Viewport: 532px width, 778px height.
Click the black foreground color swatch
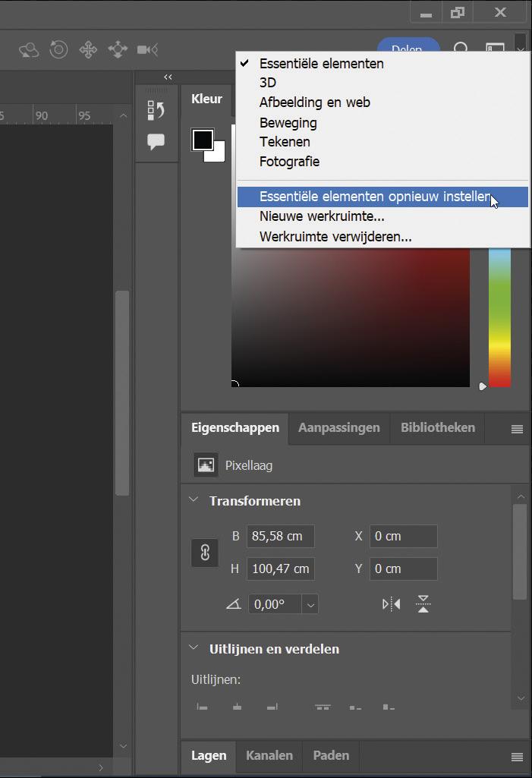pos(202,140)
